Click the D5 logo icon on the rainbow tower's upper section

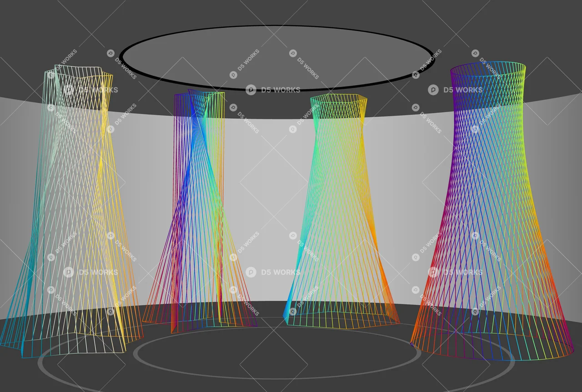coord(433,90)
